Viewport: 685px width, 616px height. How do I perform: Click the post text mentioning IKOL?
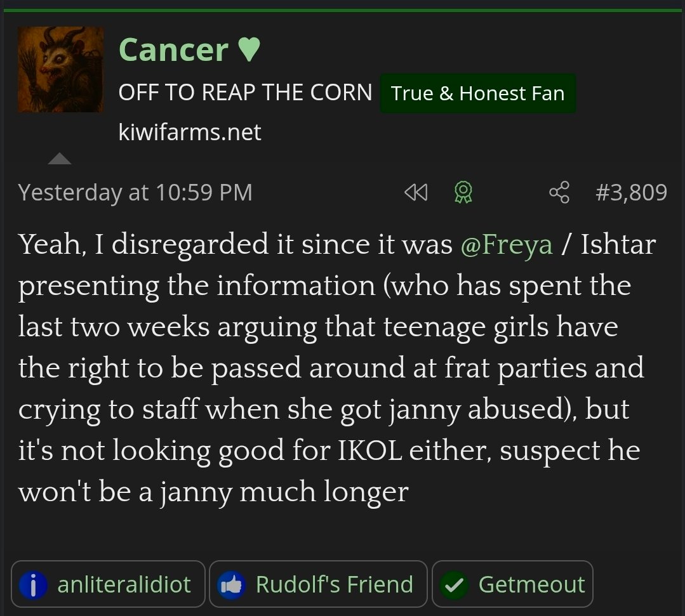pos(330,450)
